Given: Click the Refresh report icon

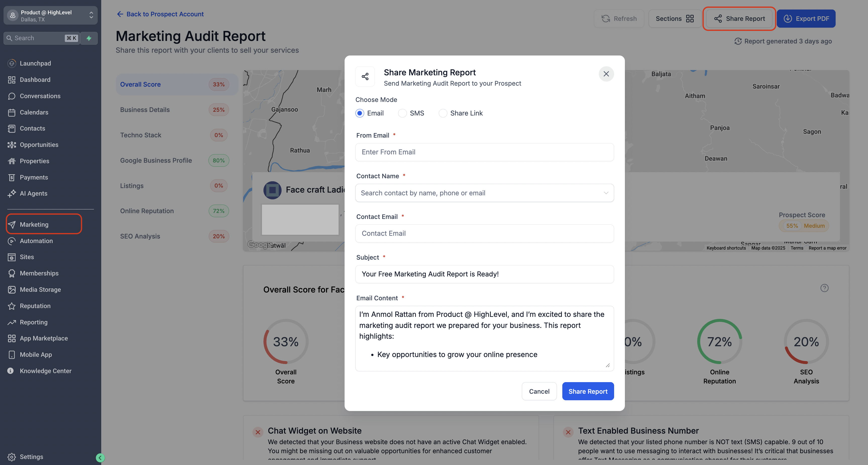Looking at the screenshot, I should click(606, 19).
